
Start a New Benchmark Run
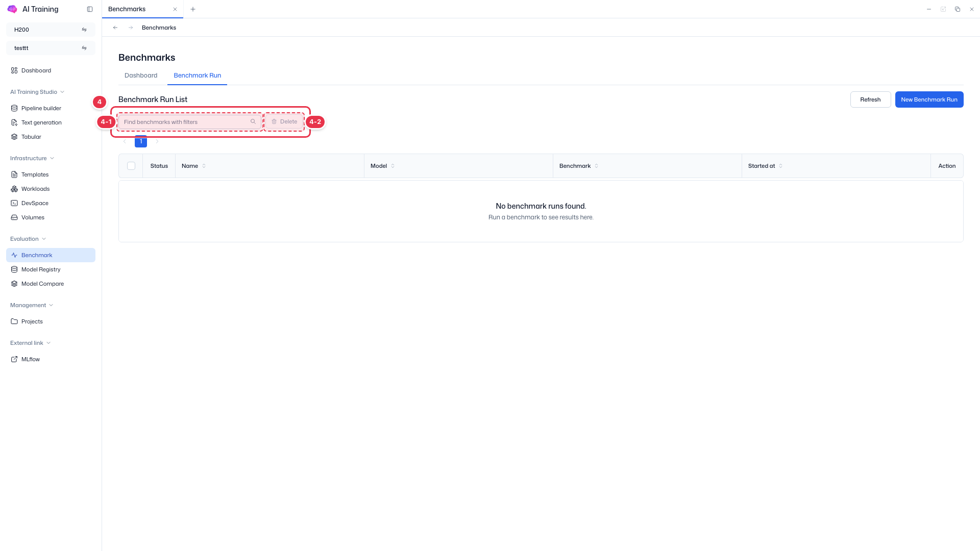(x=929, y=99)
